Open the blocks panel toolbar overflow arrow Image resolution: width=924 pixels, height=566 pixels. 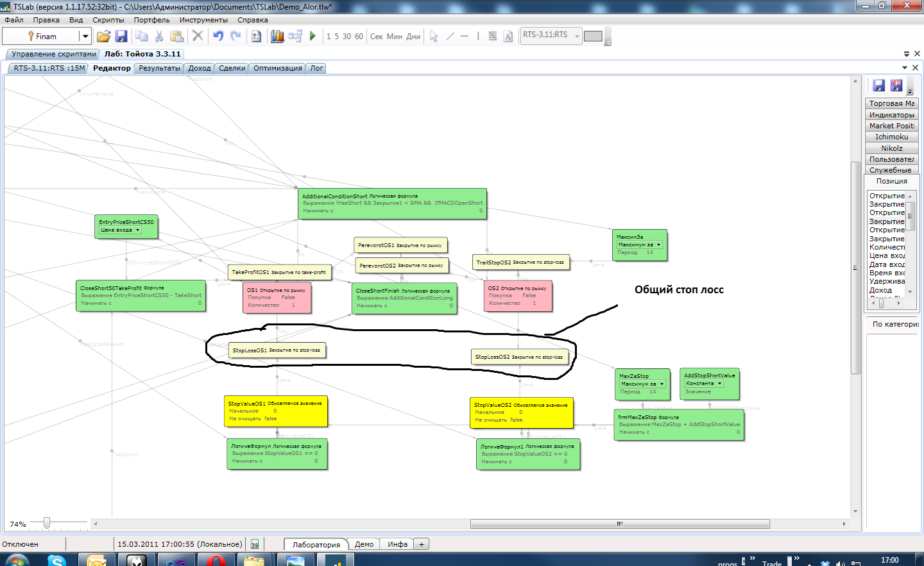(x=910, y=92)
